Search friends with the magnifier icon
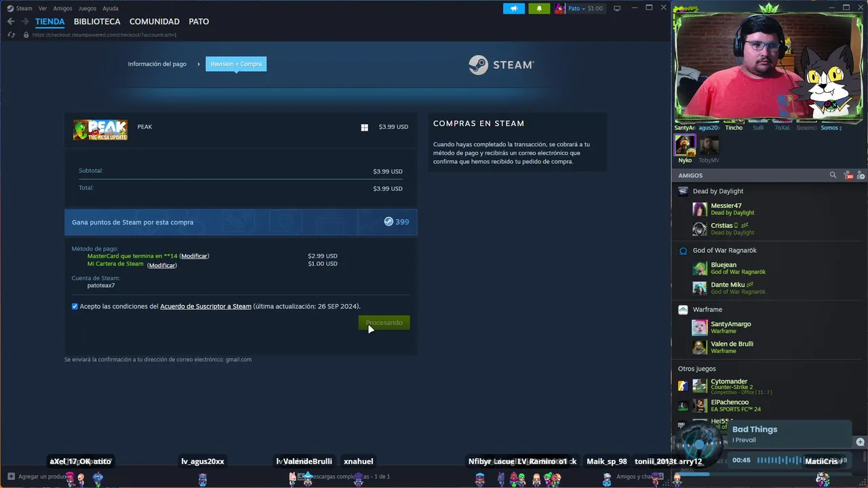The height and width of the screenshot is (488, 868). pos(833,175)
